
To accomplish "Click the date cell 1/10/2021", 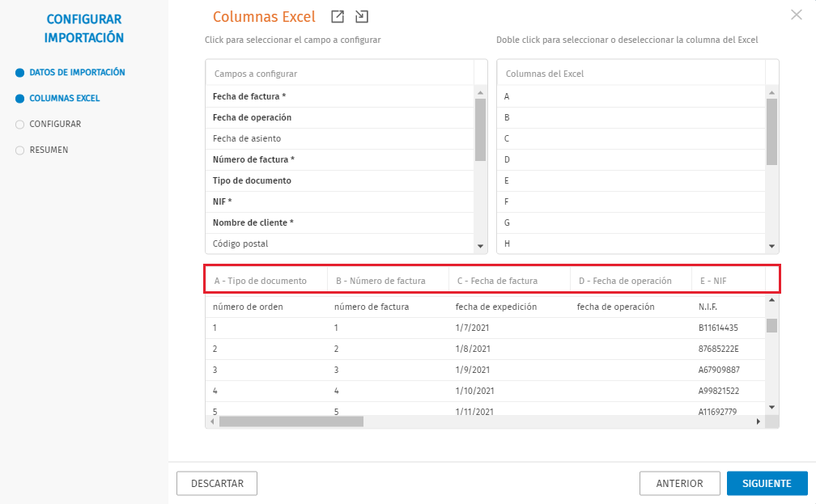I will coord(509,391).
